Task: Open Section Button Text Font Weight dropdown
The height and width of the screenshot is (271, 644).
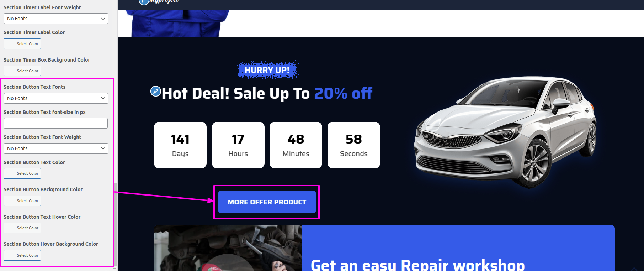Action: click(x=56, y=148)
